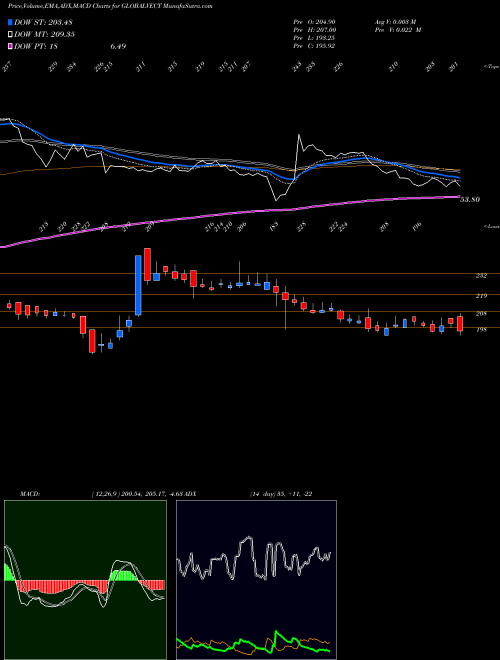Click inside the green MACD histogram panel

tap(85, 580)
